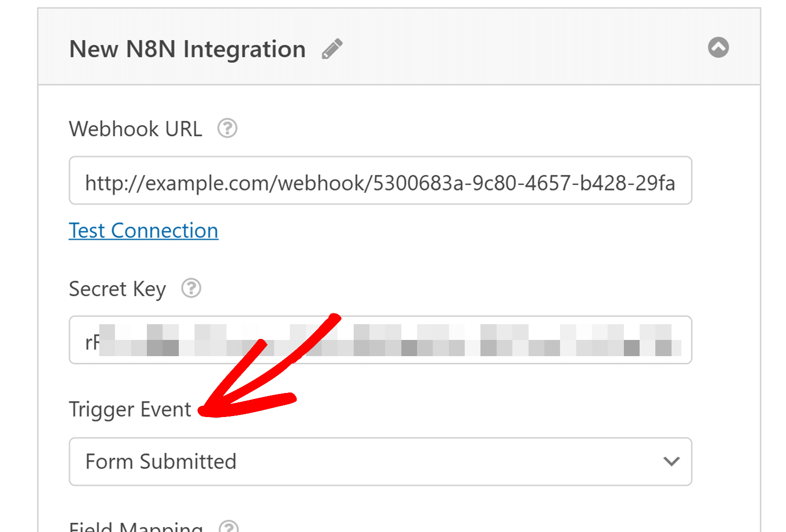The image size is (786, 532).
Task: Verify the webhook by clicking Test Connection
Action: point(143,230)
